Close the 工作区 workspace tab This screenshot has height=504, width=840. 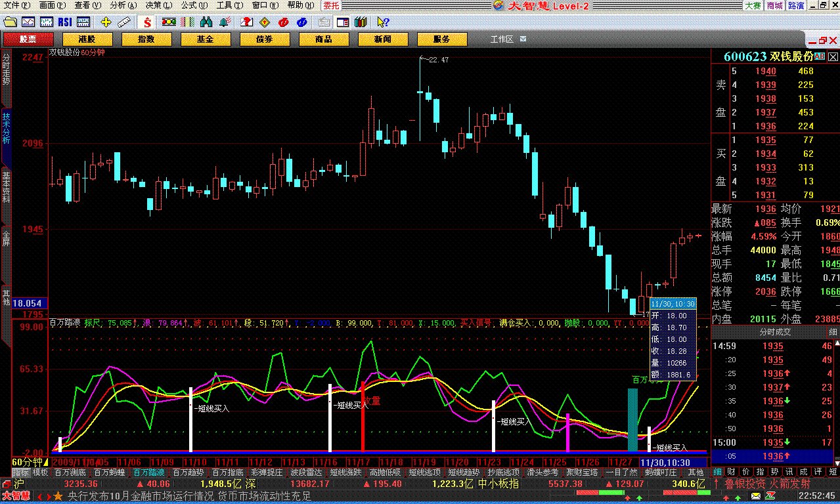tap(523, 39)
